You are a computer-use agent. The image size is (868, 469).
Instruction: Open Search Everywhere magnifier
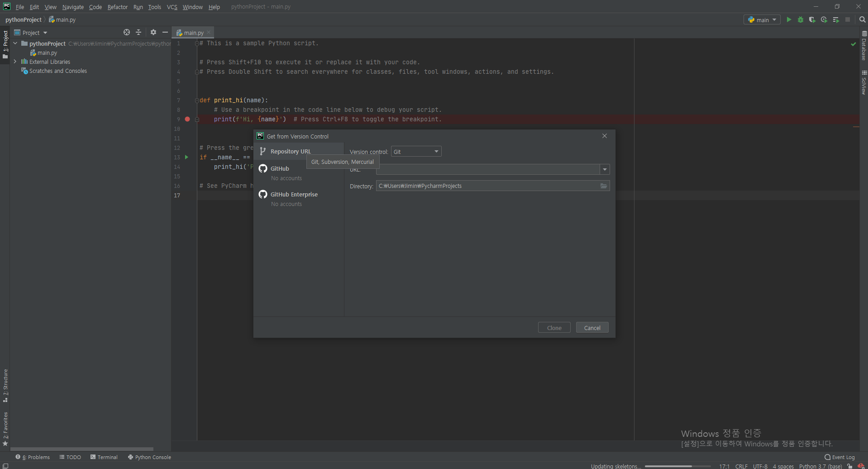tap(862, 19)
